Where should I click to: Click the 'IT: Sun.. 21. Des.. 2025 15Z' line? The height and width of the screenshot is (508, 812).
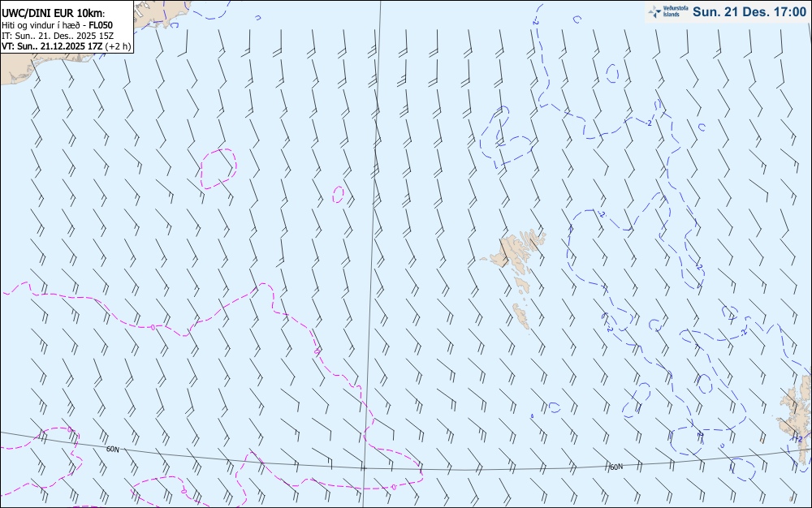coord(58,36)
